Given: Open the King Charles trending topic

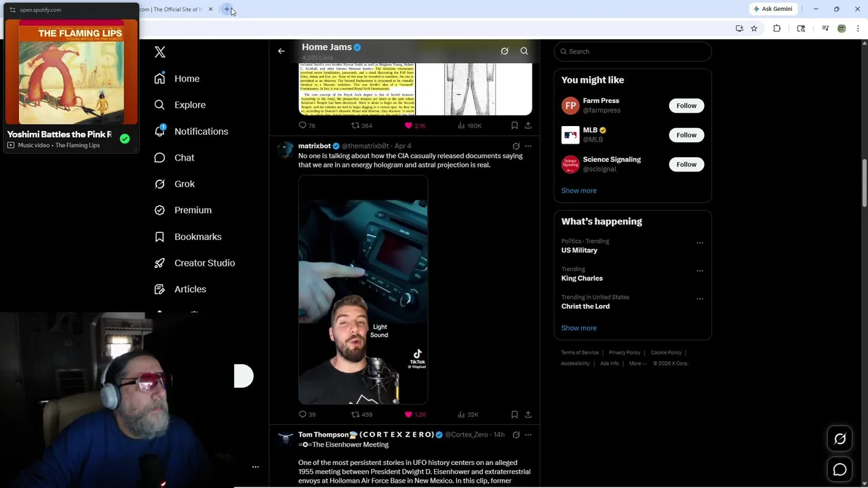Looking at the screenshot, I should pyautogui.click(x=582, y=279).
